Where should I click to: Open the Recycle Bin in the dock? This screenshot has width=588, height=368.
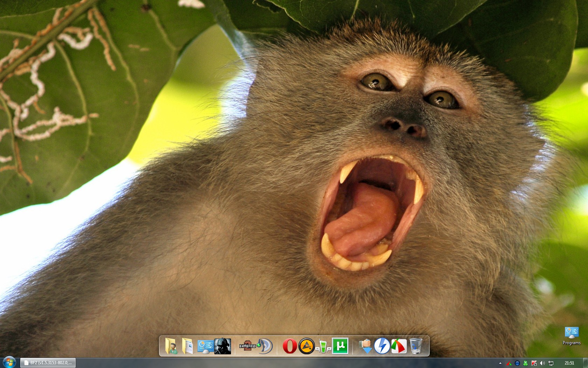click(x=416, y=346)
